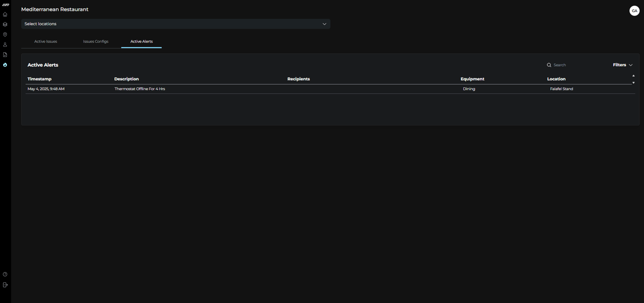Expand the Filters dropdown
Screen dimensions: 644x303
(x=622, y=65)
